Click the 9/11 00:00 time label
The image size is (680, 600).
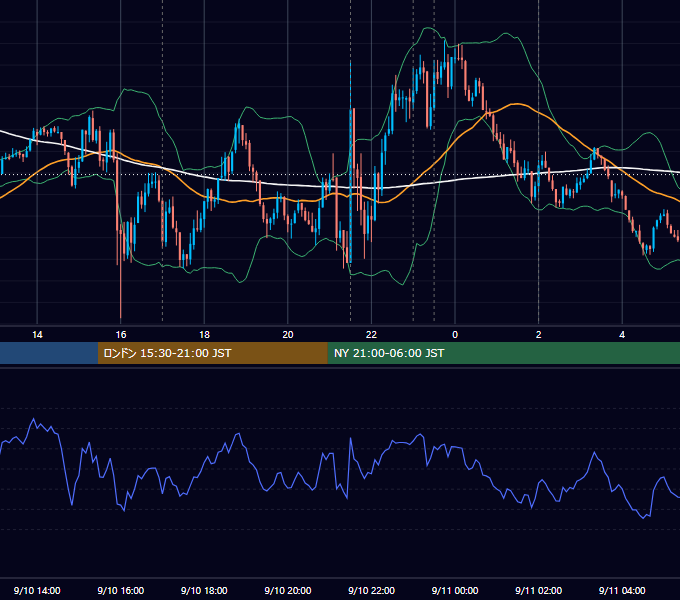pos(455,590)
